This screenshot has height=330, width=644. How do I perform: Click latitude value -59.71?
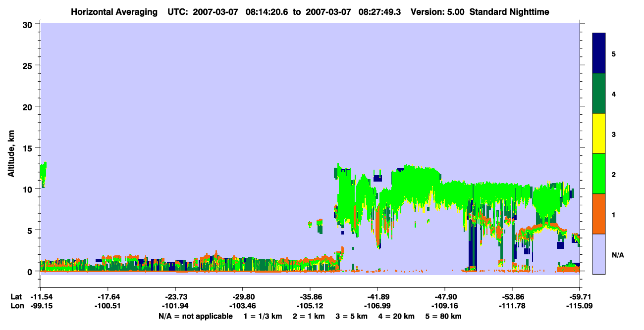tap(580, 297)
